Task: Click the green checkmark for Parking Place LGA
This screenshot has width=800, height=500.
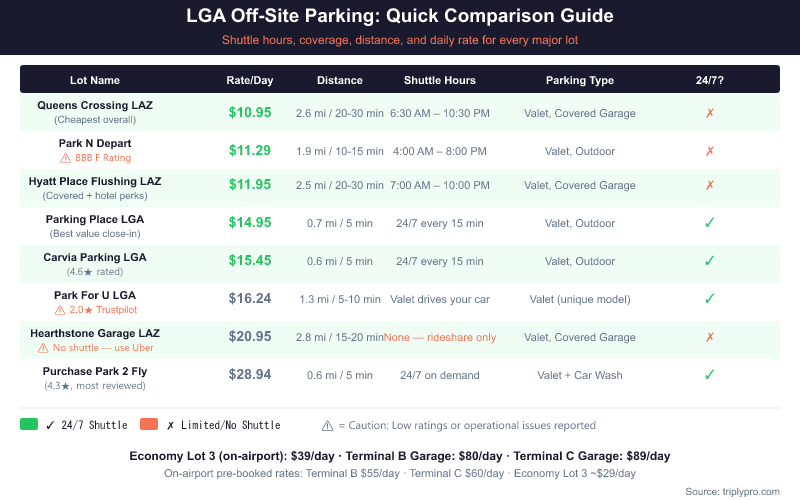Action: [710, 223]
